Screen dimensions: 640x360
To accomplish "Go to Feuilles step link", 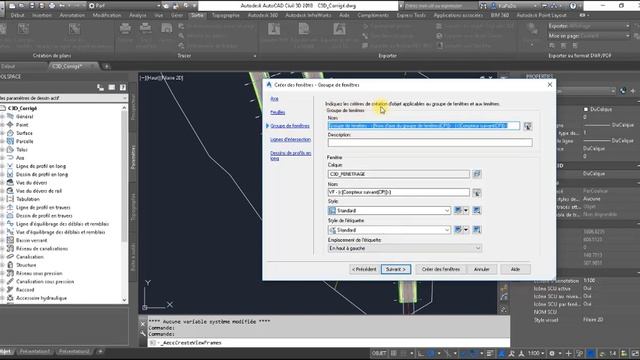I will pyautogui.click(x=278, y=112).
